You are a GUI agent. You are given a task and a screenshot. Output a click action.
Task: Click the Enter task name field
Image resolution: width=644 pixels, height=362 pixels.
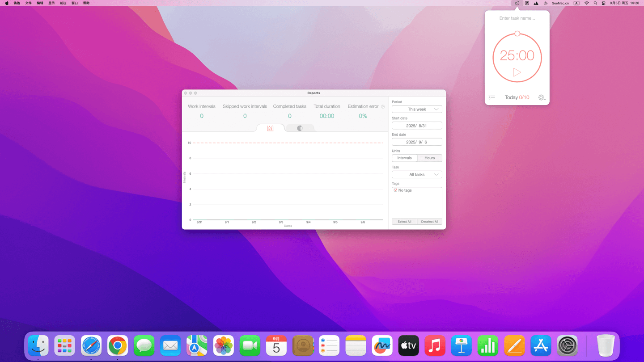[x=517, y=18]
